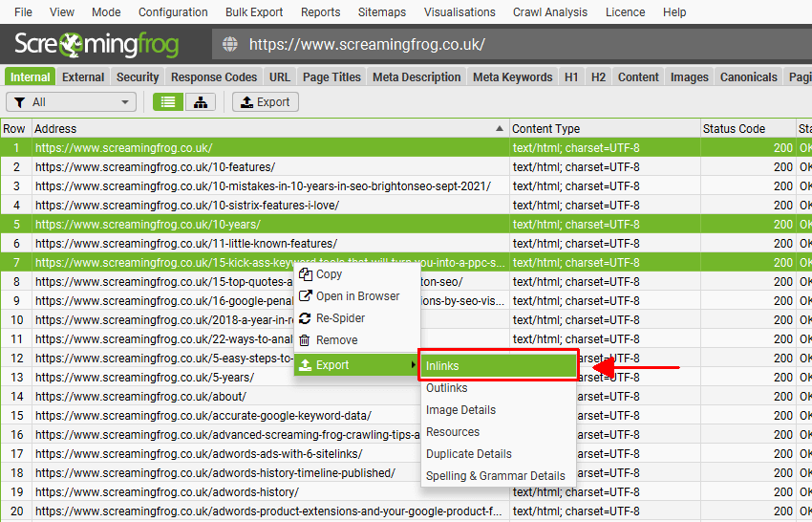
Task: Open the All filter dropdown
Action: 71,102
